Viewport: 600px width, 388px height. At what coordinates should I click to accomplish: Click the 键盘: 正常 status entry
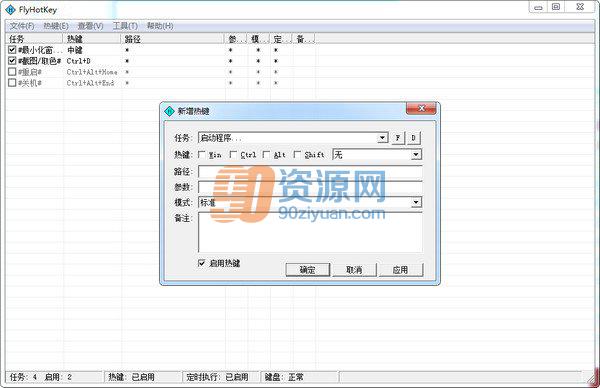[x=299, y=377]
